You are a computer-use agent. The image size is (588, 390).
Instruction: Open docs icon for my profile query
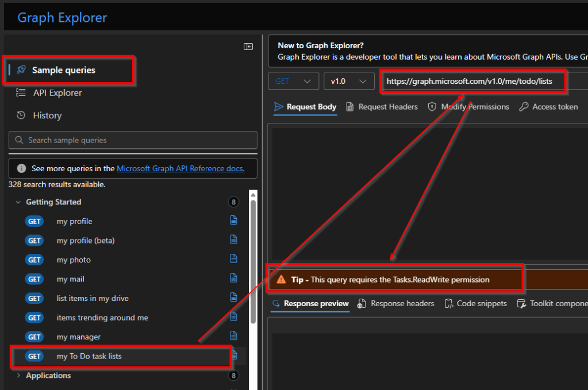(233, 221)
